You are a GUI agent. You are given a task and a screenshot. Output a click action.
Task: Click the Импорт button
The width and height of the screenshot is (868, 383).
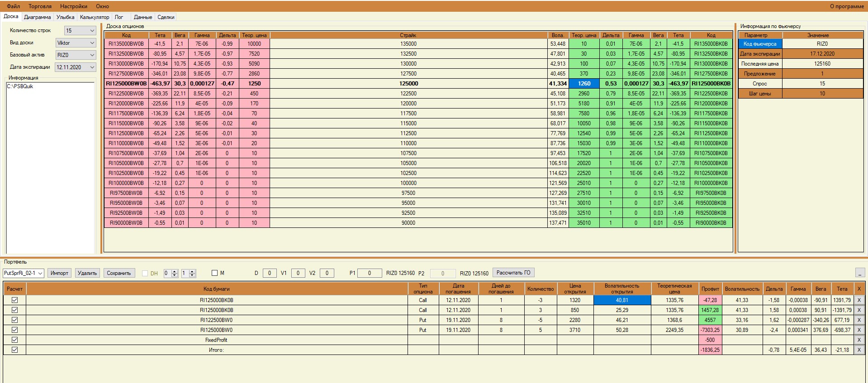(x=59, y=273)
